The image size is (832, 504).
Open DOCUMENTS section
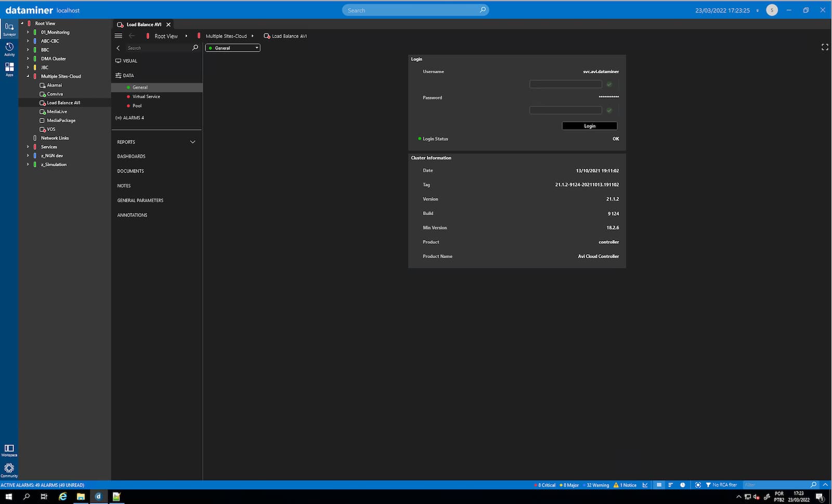(x=131, y=171)
